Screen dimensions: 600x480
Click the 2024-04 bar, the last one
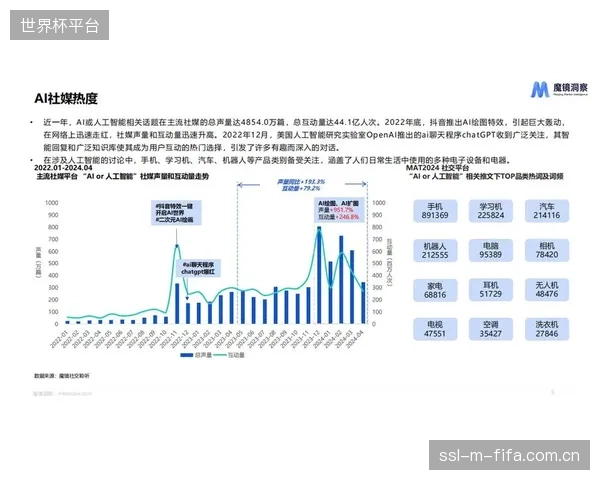tap(363, 303)
